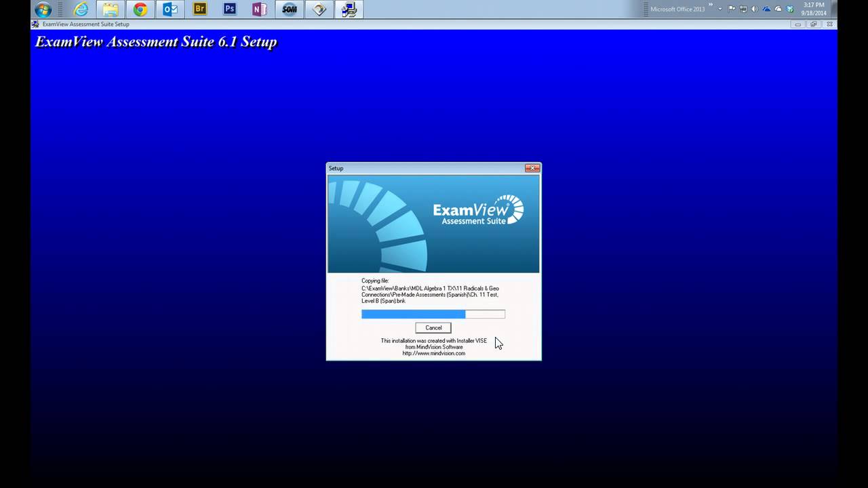
Task: Click the Microsoft Office 2013 toolbar label
Action: (x=677, y=9)
